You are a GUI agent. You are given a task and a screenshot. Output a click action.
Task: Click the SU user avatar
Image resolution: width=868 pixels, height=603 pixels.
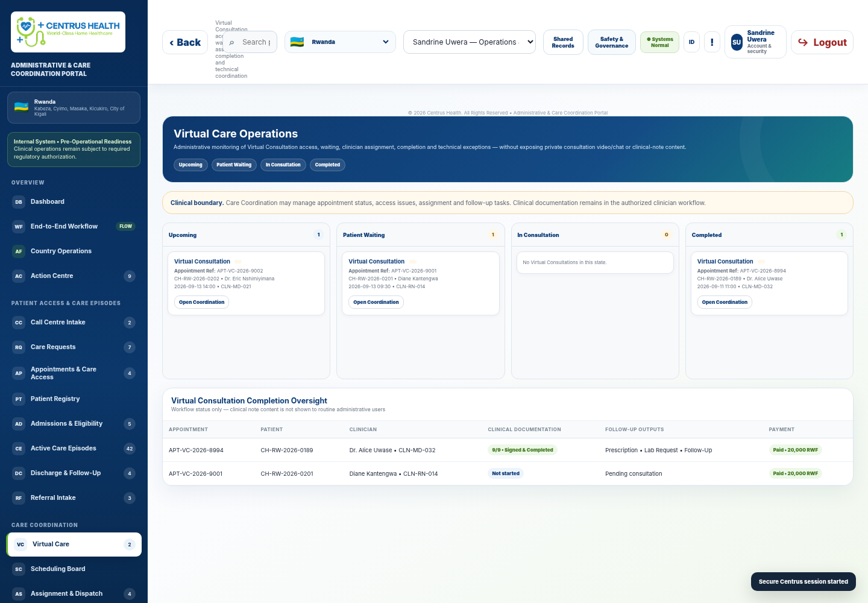737,42
